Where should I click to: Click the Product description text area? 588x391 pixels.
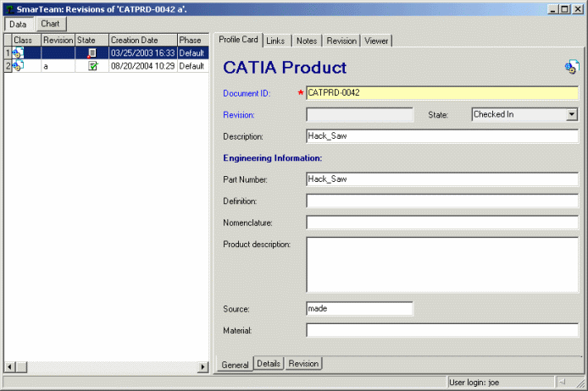(441, 264)
